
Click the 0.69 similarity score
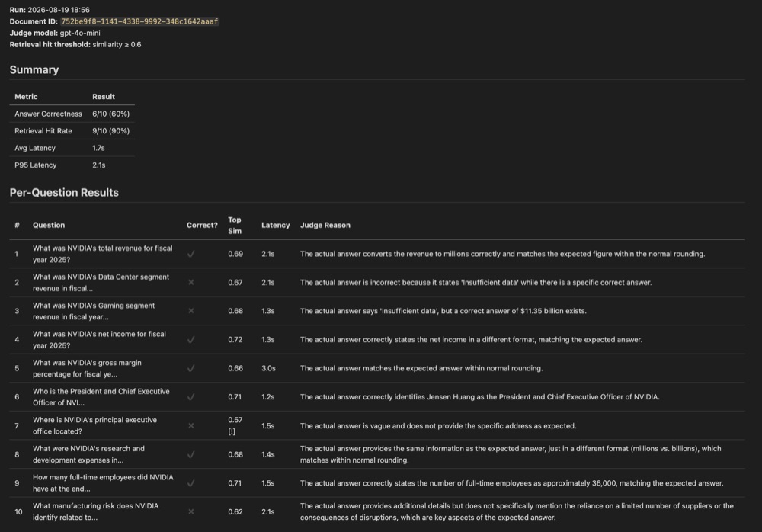pos(235,254)
